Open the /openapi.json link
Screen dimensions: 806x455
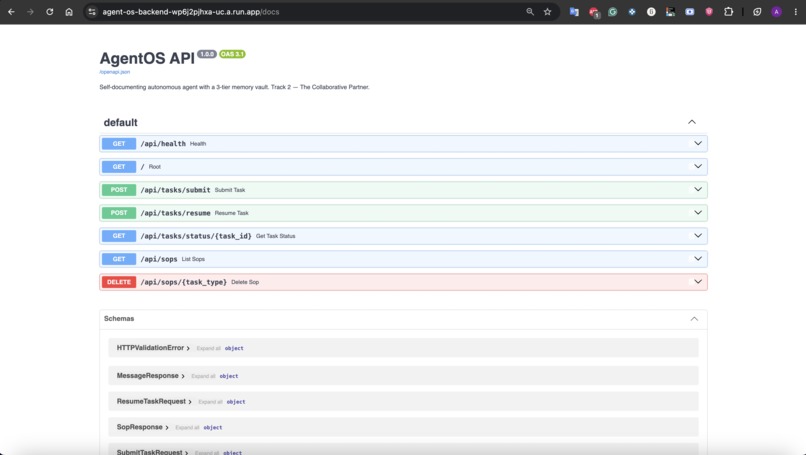115,72
